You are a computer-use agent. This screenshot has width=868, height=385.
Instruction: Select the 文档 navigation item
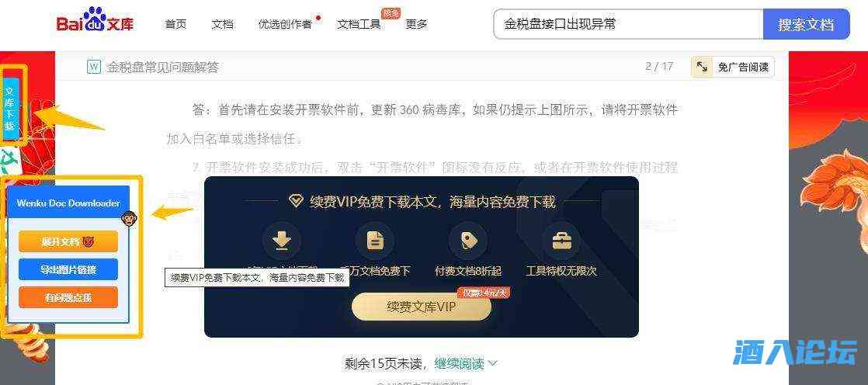(223, 24)
